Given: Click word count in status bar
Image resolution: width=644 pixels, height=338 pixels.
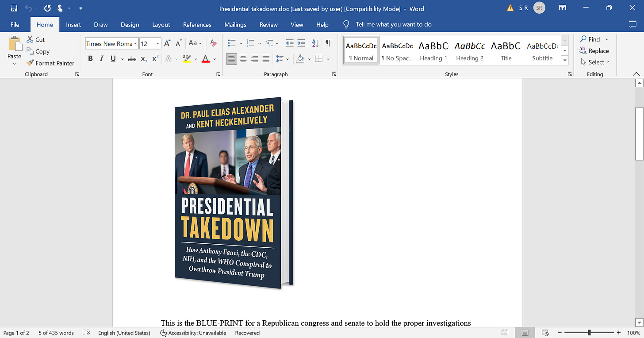Looking at the screenshot, I should pyautogui.click(x=56, y=333).
